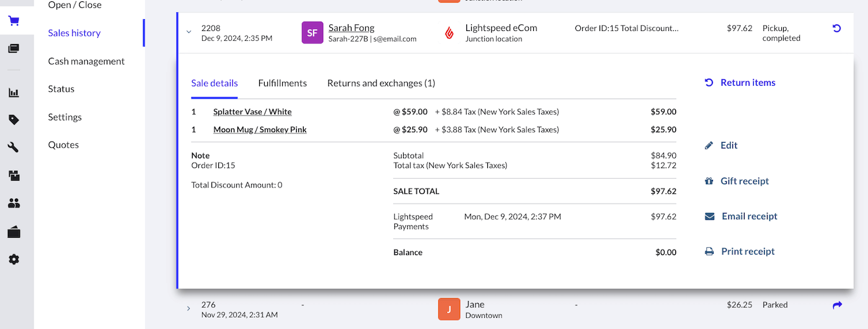Click the gift icon beside Gift receipt
Screen dimensions: 868x329
point(709,181)
